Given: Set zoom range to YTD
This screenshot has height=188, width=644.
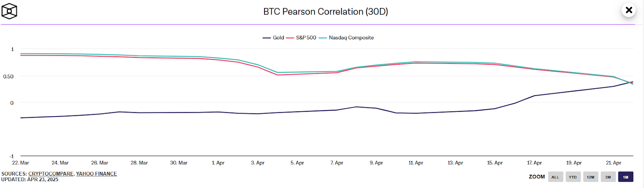Looking at the screenshot, I should (573, 177).
